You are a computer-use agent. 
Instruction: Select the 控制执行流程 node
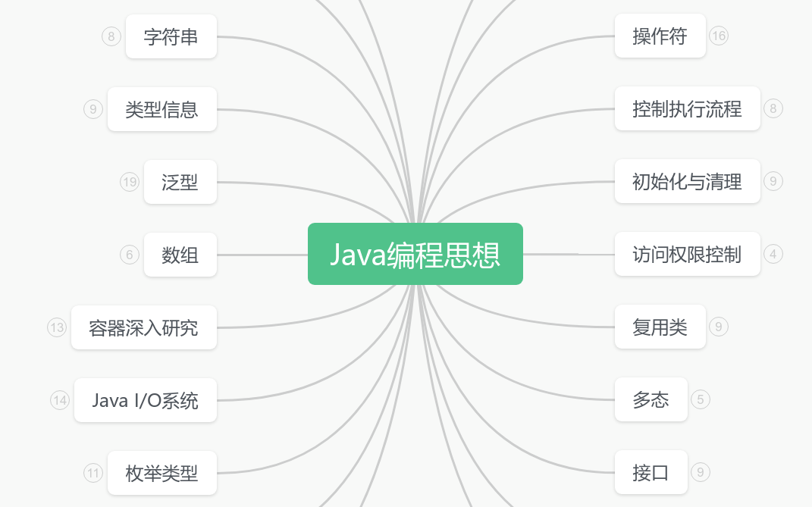[687, 108]
